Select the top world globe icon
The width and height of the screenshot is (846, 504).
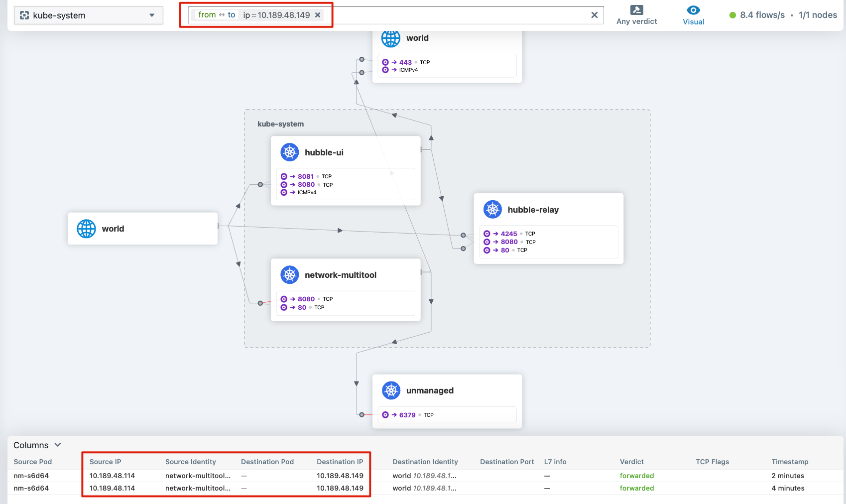point(391,38)
